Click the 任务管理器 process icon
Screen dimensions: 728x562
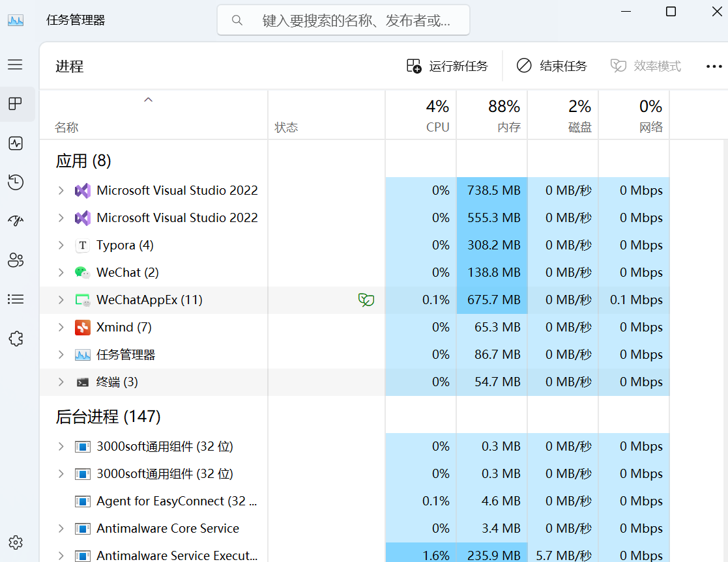coord(83,355)
